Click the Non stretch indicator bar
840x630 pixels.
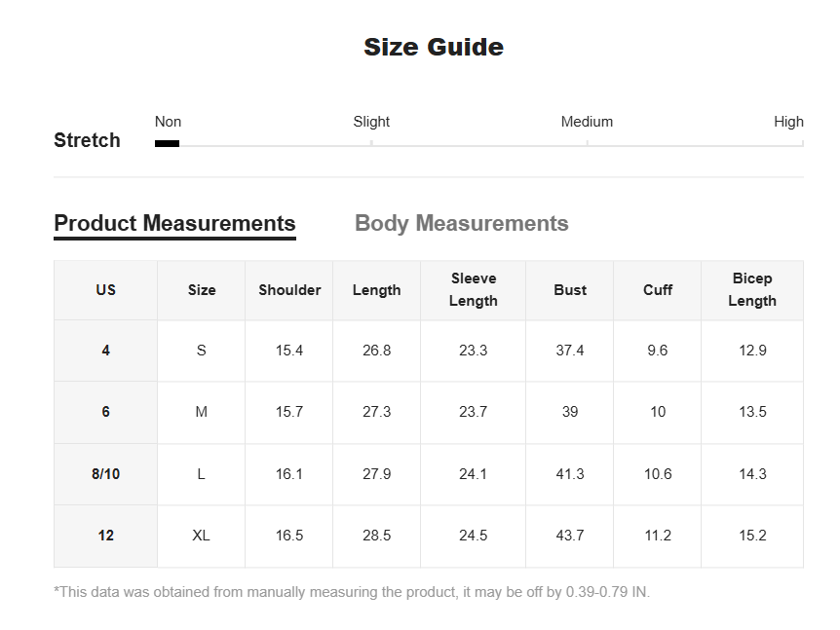[x=168, y=143]
